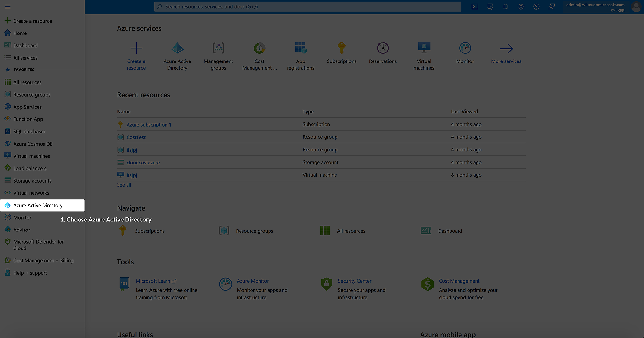Click the Management groups icon
The width and height of the screenshot is (644, 338).
[218, 48]
